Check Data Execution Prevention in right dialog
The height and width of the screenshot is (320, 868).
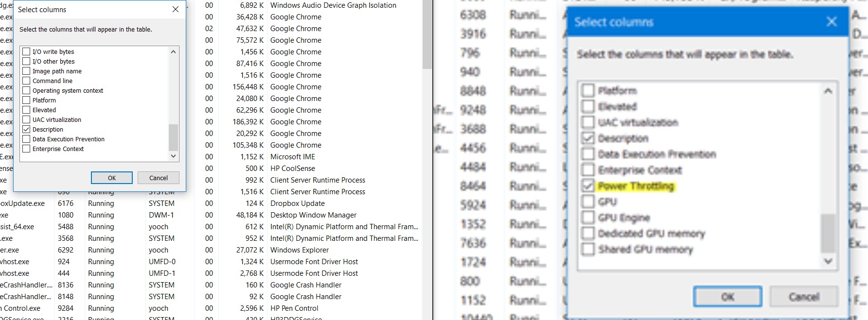click(588, 154)
